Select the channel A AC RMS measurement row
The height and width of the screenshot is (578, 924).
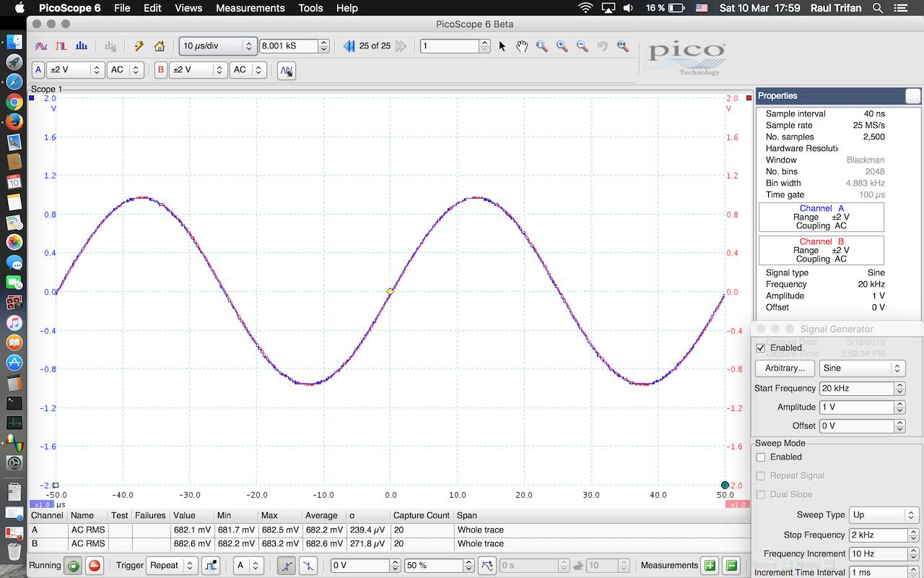point(390,530)
